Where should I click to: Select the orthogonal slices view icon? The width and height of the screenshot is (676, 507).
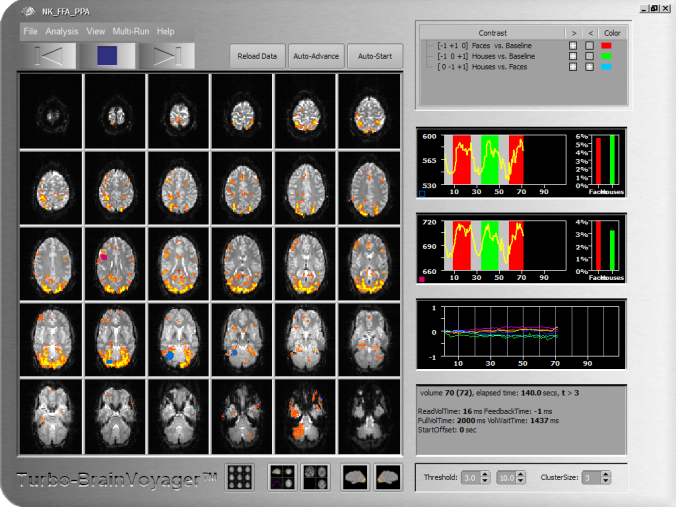pos(281,478)
